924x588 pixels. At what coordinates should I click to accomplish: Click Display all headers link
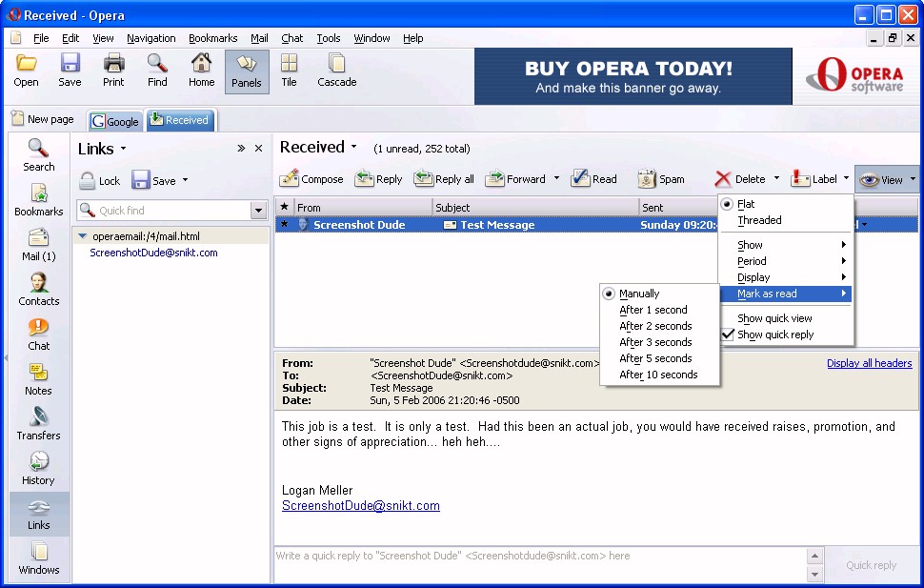tap(869, 363)
